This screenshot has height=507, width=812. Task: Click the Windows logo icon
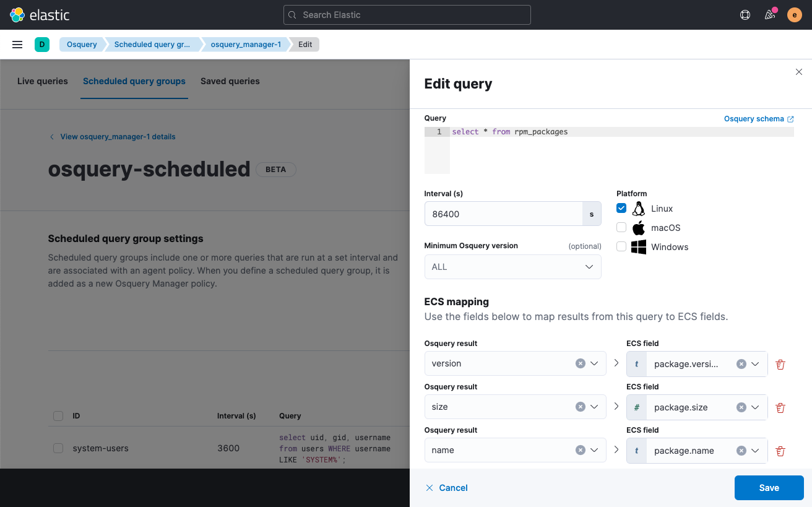tap(639, 247)
